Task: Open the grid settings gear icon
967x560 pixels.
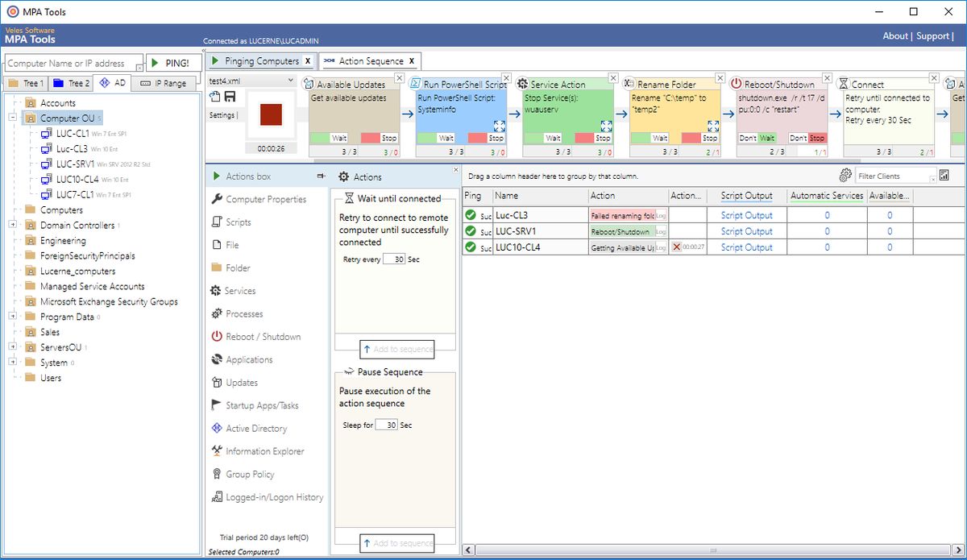Action: click(845, 176)
